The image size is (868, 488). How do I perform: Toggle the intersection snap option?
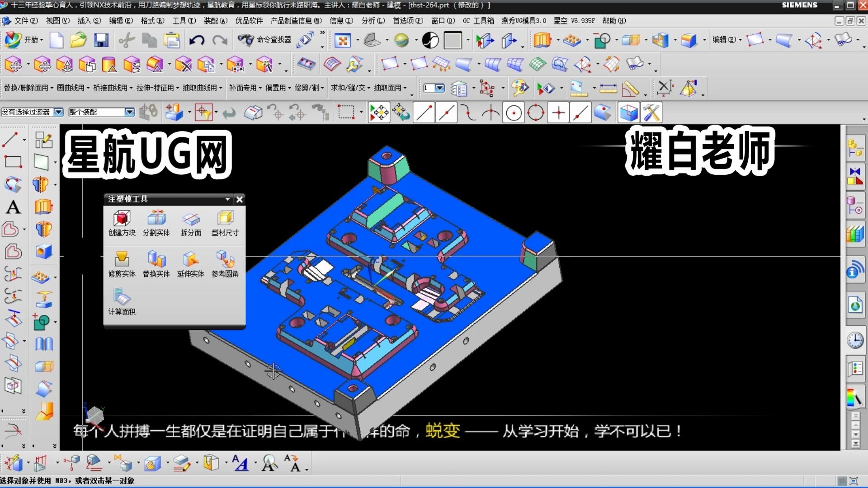(x=491, y=113)
